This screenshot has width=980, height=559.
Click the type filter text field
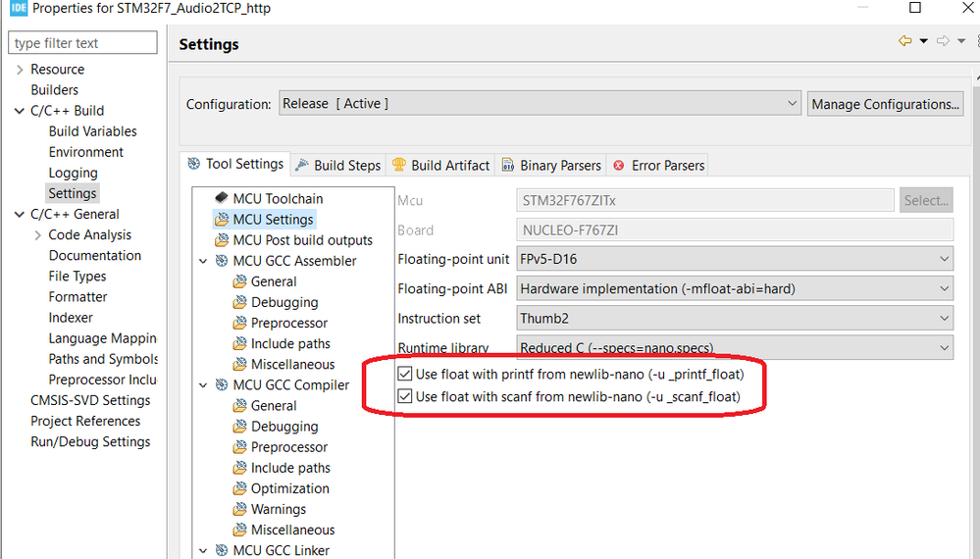click(82, 42)
